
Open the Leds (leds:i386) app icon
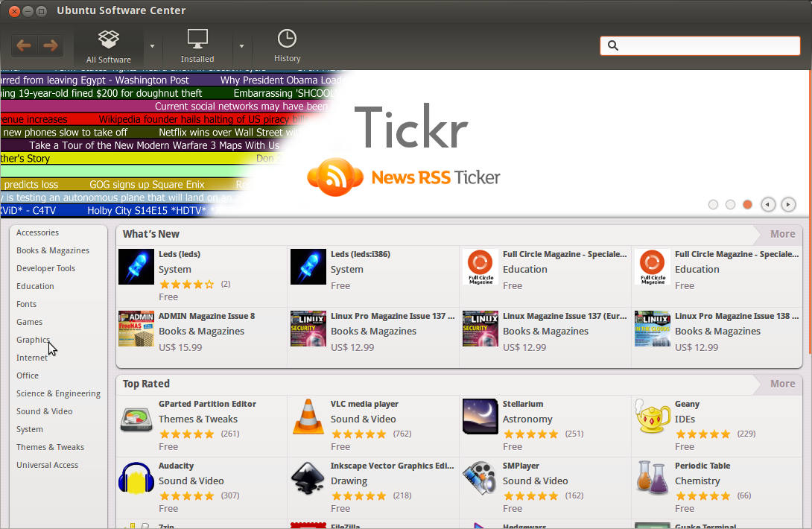308,267
